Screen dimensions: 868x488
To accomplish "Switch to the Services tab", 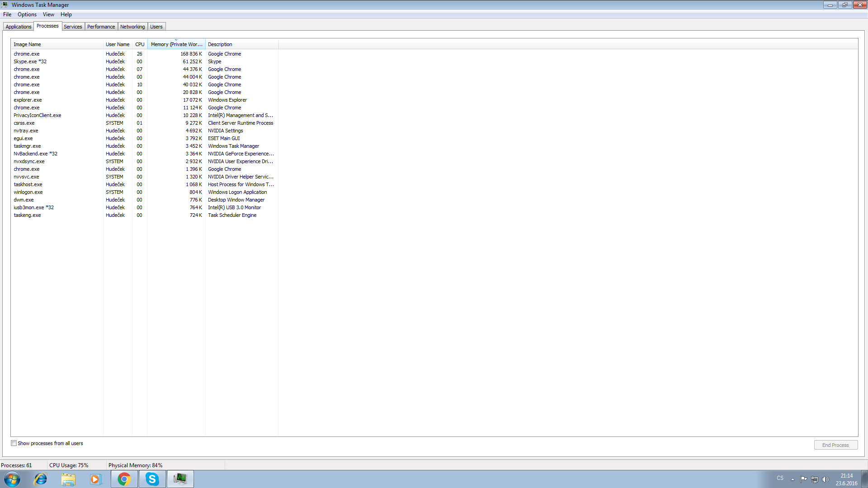I will pyautogui.click(x=73, y=27).
